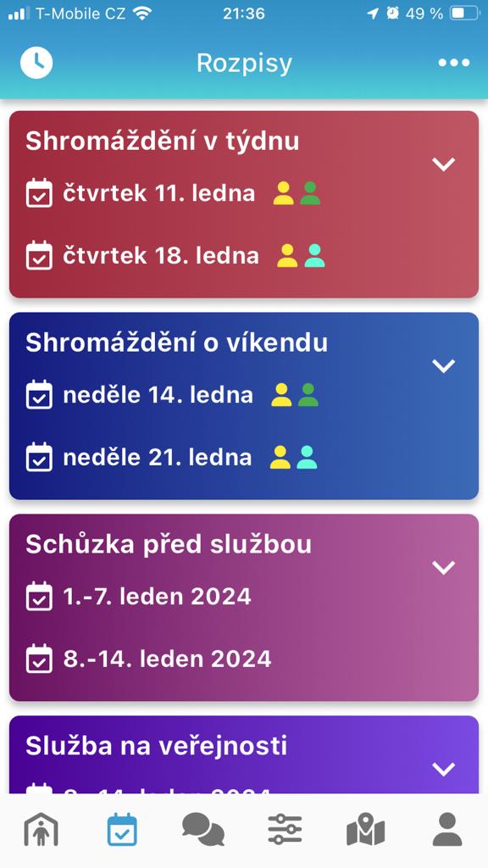The width and height of the screenshot is (488, 868).
Task: Tap the green person icon beside neděle 14. ledna
Action: click(x=308, y=395)
